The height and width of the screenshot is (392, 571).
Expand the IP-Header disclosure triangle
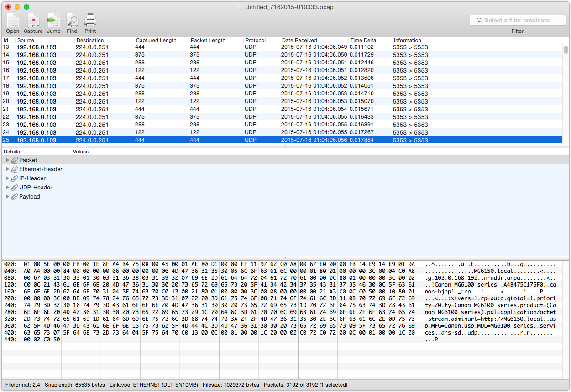tap(7, 178)
